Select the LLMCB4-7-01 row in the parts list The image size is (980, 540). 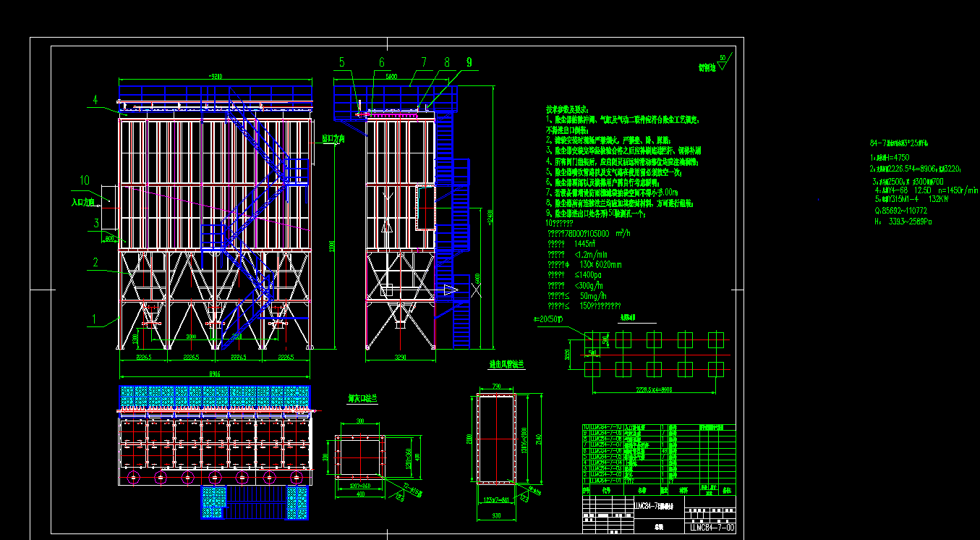pyautogui.click(x=658, y=479)
